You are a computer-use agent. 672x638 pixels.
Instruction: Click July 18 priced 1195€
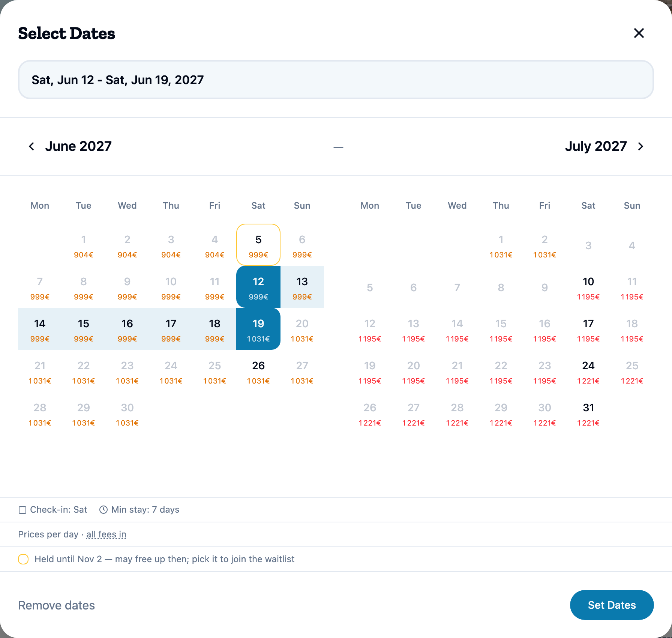tap(632, 329)
